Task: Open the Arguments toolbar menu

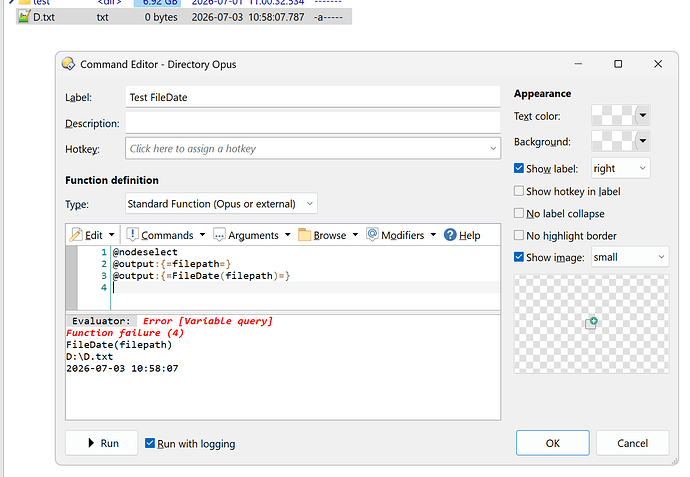Action: click(252, 235)
